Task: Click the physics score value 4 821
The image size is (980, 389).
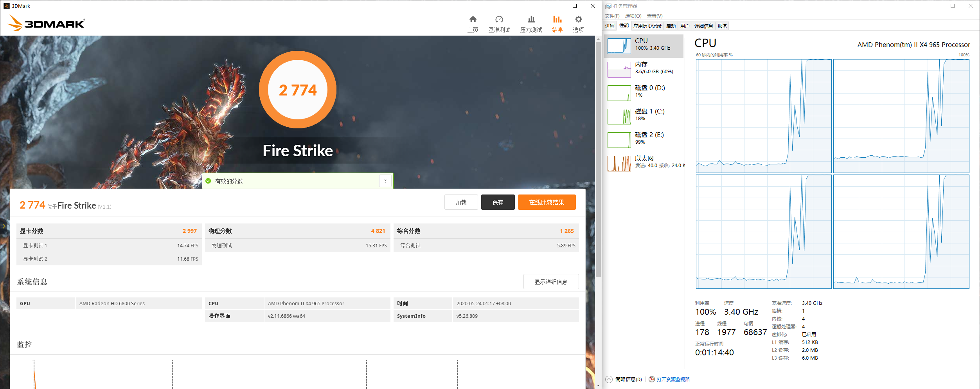Action: pyautogui.click(x=378, y=231)
